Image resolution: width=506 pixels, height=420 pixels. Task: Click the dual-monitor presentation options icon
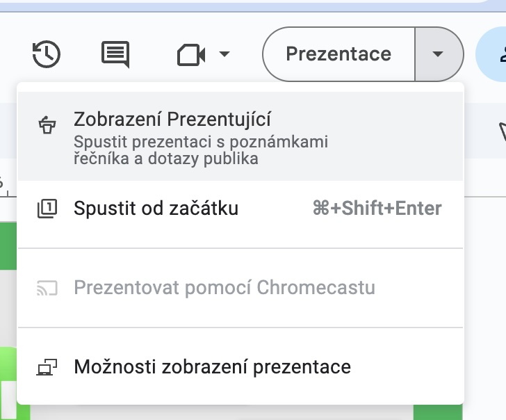[x=47, y=367]
